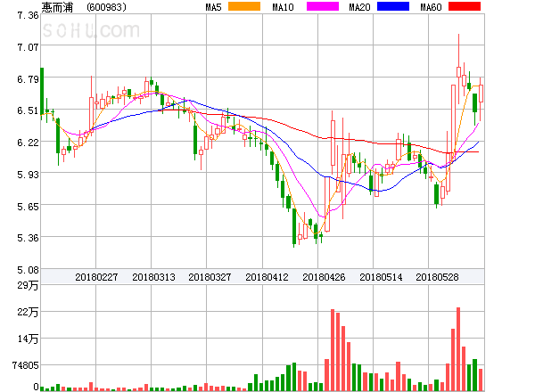Click the 6.22 price axis label
535x392 pixels.
click(x=28, y=143)
